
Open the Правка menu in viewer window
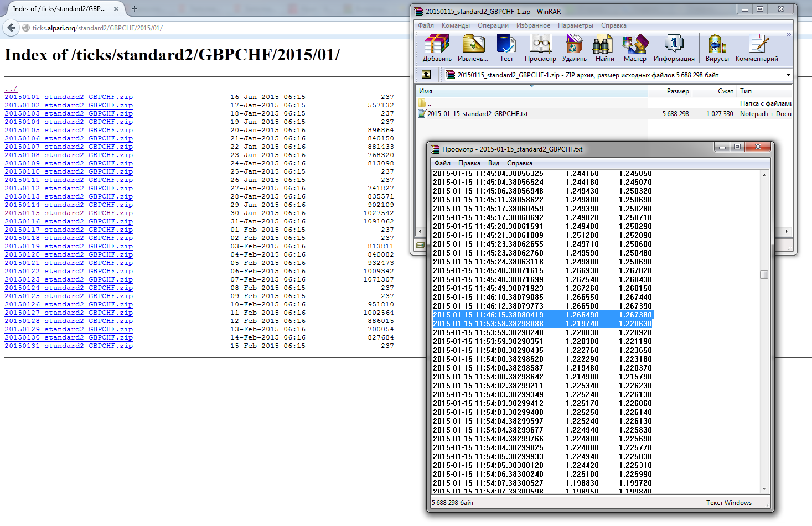point(469,163)
